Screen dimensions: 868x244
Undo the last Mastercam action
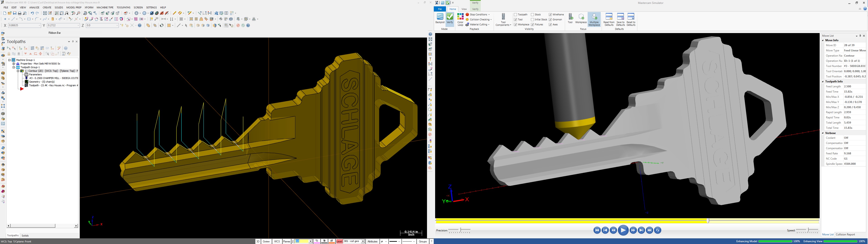[x=32, y=13]
